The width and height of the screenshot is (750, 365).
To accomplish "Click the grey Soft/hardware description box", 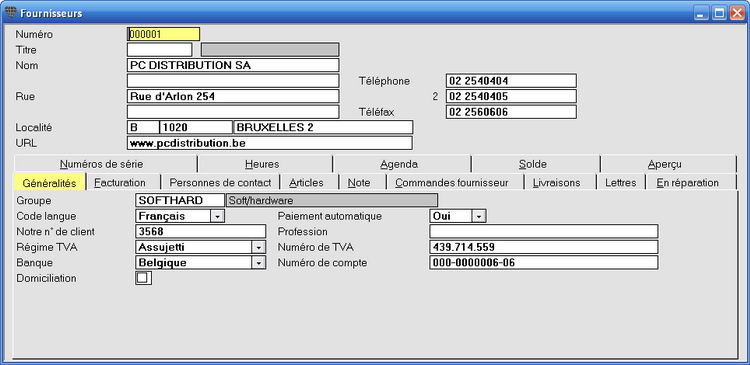I will [331, 200].
